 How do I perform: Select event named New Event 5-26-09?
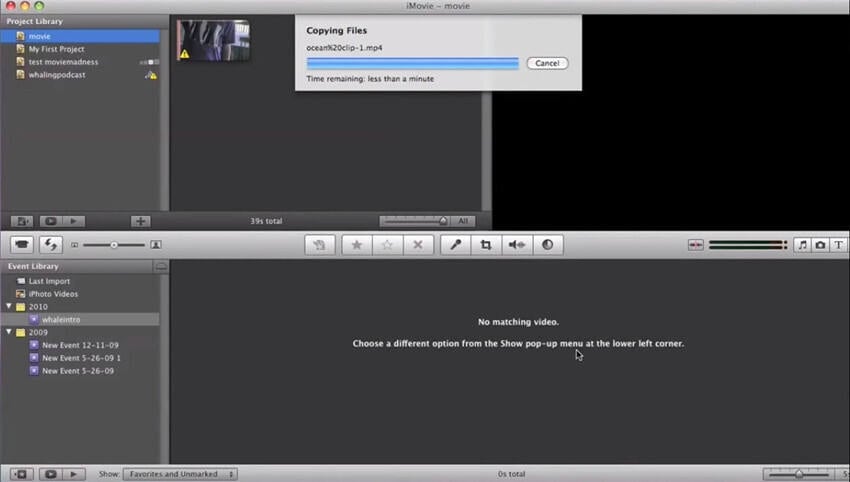click(80, 371)
